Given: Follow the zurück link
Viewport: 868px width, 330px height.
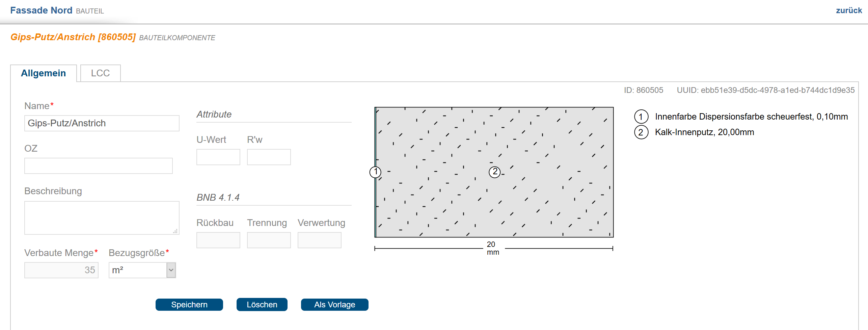Looking at the screenshot, I should [x=848, y=10].
